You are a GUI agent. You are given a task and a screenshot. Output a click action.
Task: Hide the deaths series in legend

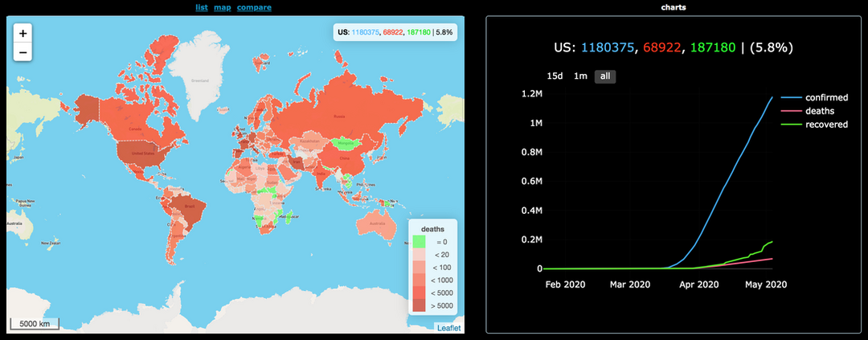[x=808, y=111]
